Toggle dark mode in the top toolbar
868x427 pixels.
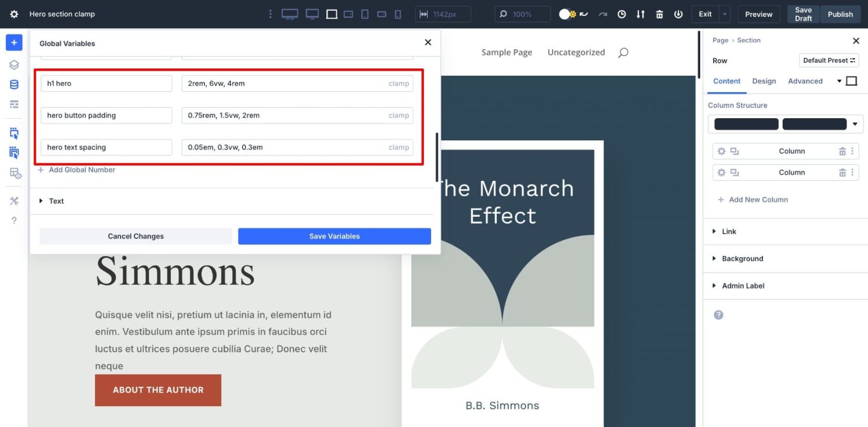point(567,14)
